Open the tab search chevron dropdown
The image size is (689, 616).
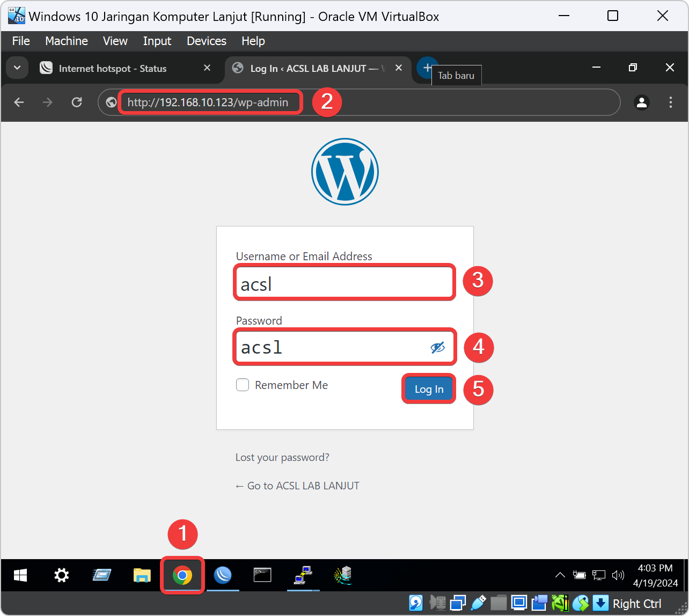coord(17,68)
